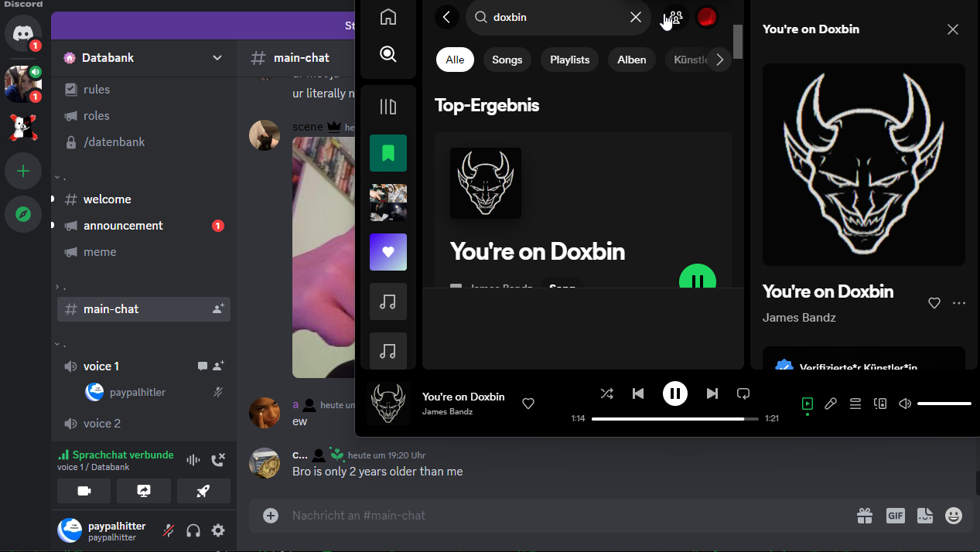The image size is (980, 552).
Task: Toggle shuffle in Spotify player
Action: (x=606, y=394)
